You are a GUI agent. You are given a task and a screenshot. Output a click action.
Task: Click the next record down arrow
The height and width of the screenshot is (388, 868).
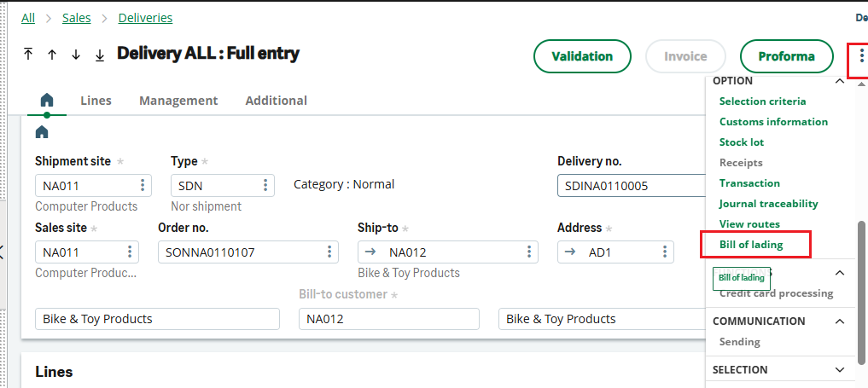click(76, 55)
